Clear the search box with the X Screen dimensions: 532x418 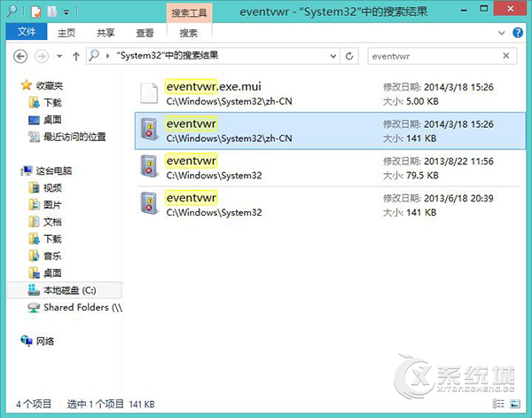(506, 56)
